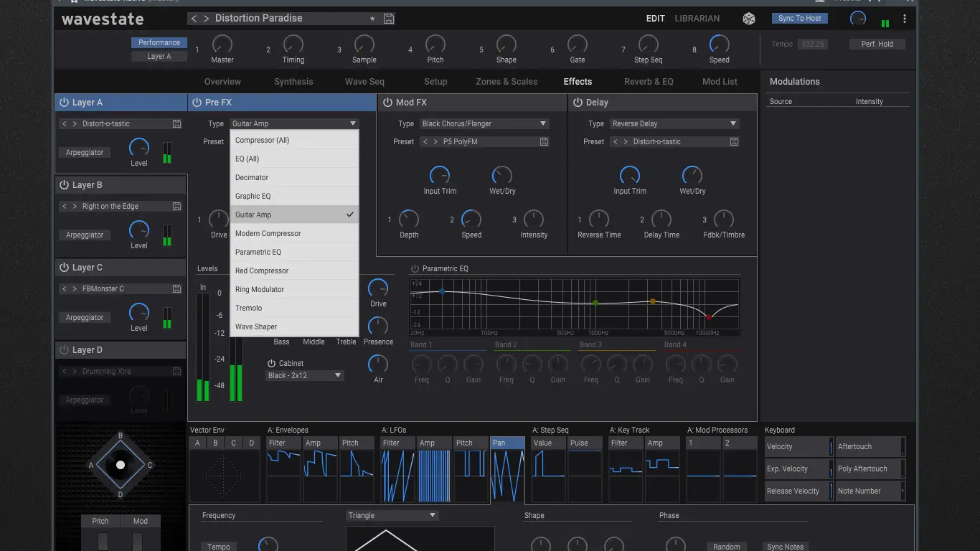Mark Distortion Paradise as favorite star
Viewport: 980px width, 551px height.
point(372,19)
